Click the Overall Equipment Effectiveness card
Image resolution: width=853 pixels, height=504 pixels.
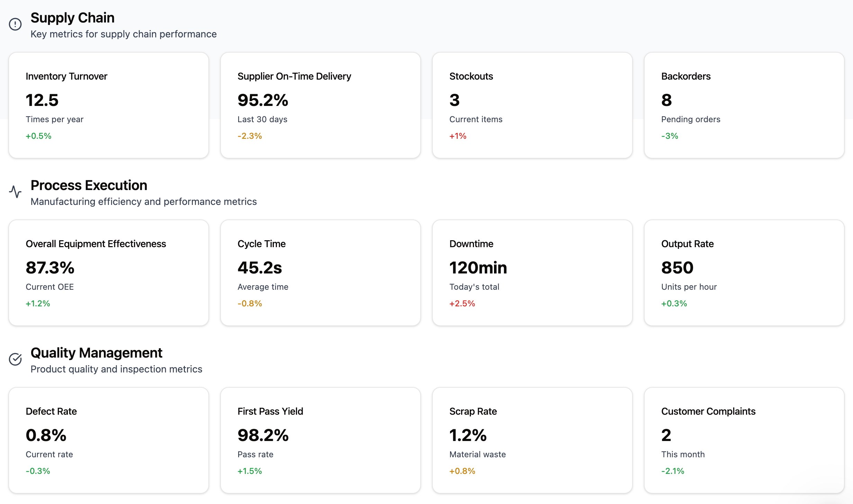coord(108,273)
